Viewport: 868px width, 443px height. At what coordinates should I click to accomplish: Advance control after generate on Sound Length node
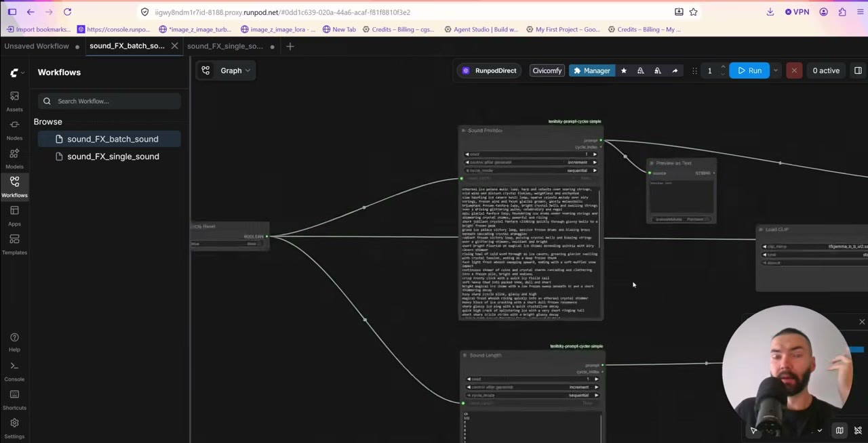[595, 387]
